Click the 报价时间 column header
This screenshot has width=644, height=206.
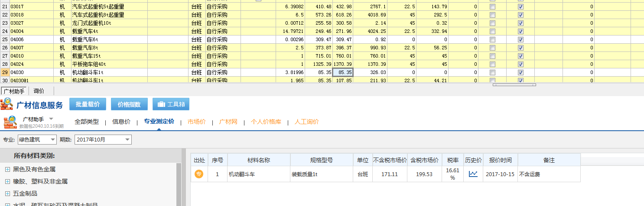(500, 160)
